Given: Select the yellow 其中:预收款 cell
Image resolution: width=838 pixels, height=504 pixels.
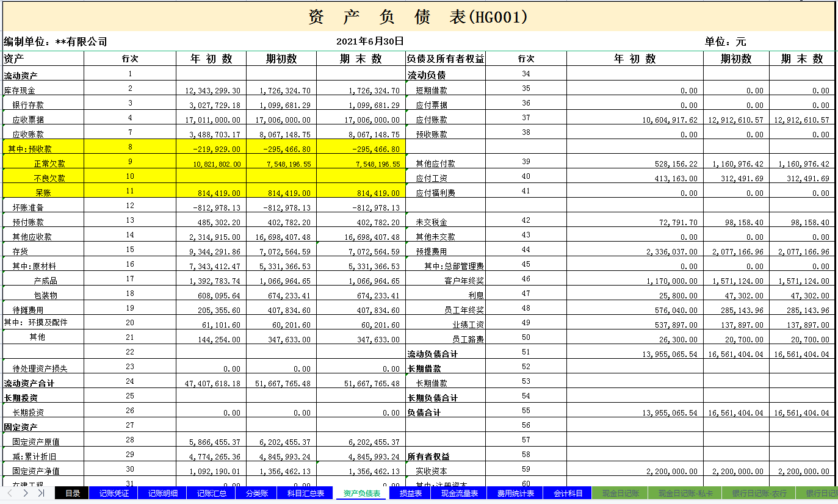Looking at the screenshot, I should point(42,148).
